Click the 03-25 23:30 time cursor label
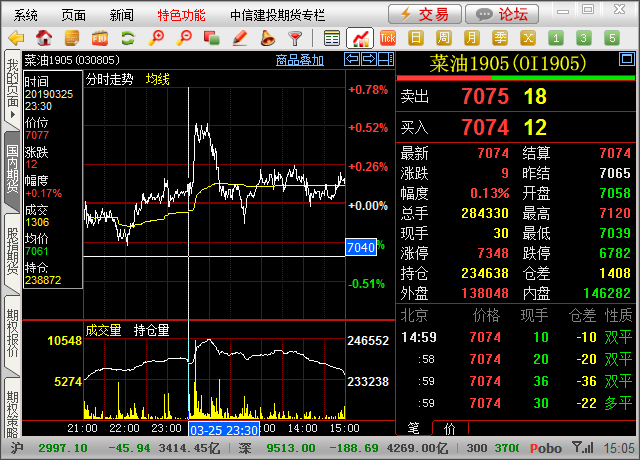 click(x=224, y=428)
